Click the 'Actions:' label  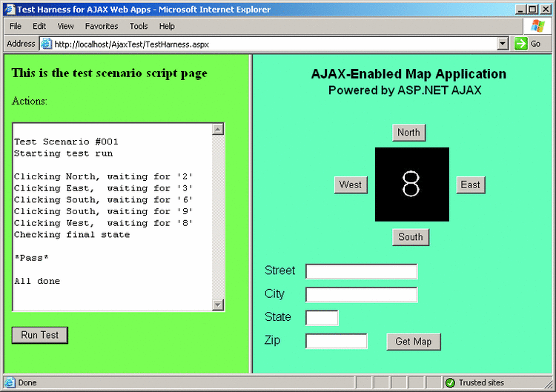point(30,101)
